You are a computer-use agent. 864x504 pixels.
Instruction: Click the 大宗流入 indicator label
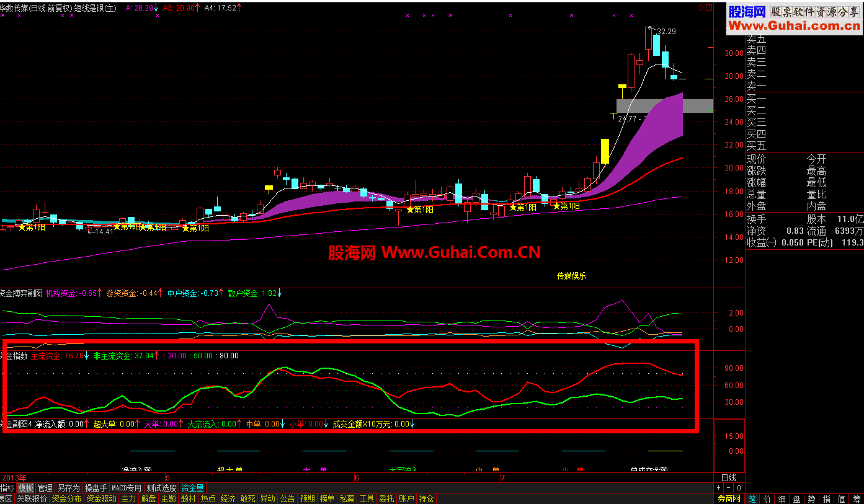point(203,424)
